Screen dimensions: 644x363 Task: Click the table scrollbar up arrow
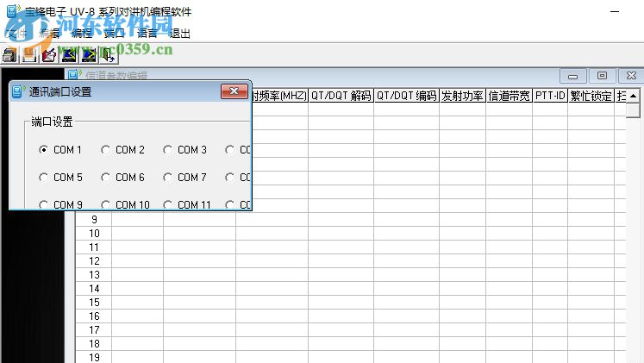(633, 96)
